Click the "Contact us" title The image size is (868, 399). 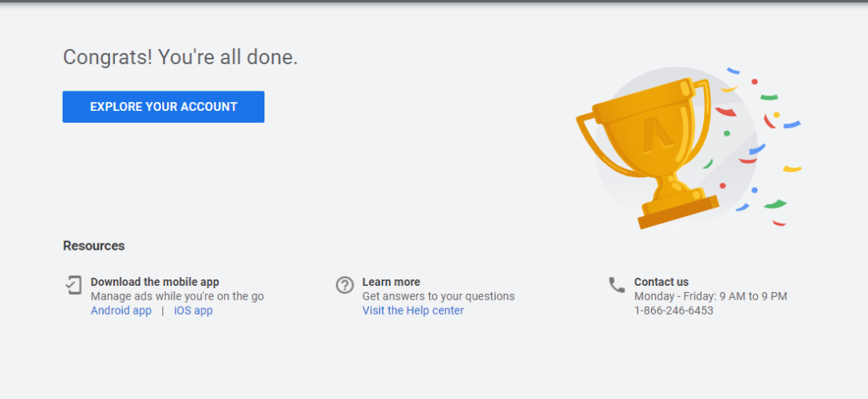661,282
